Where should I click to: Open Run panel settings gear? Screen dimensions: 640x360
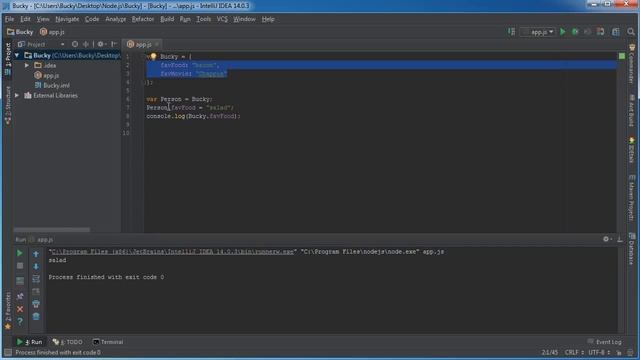tap(607, 239)
